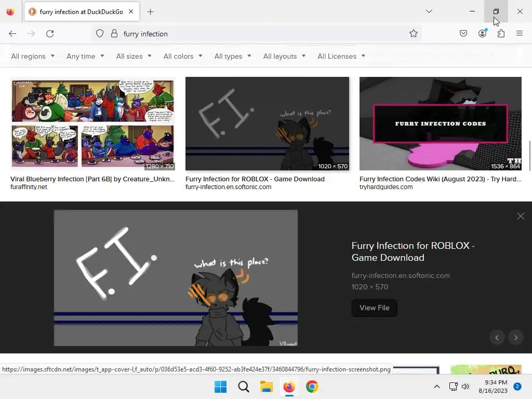Open the tracking protection shield icon
532x399 pixels.
[x=99, y=34]
